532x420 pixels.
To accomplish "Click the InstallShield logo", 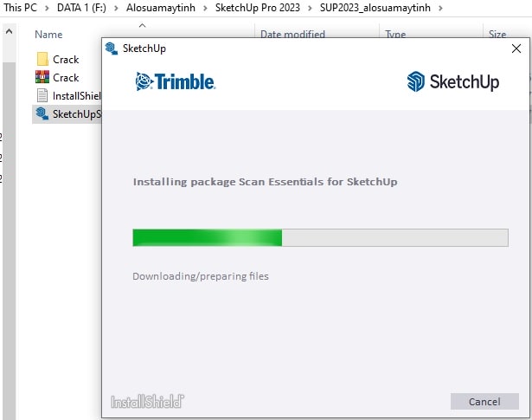I will pyautogui.click(x=147, y=401).
